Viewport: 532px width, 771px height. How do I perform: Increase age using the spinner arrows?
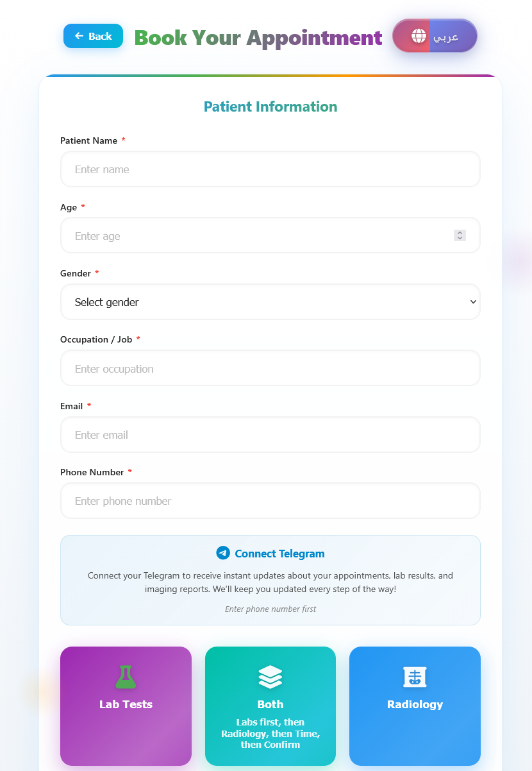pos(460,233)
